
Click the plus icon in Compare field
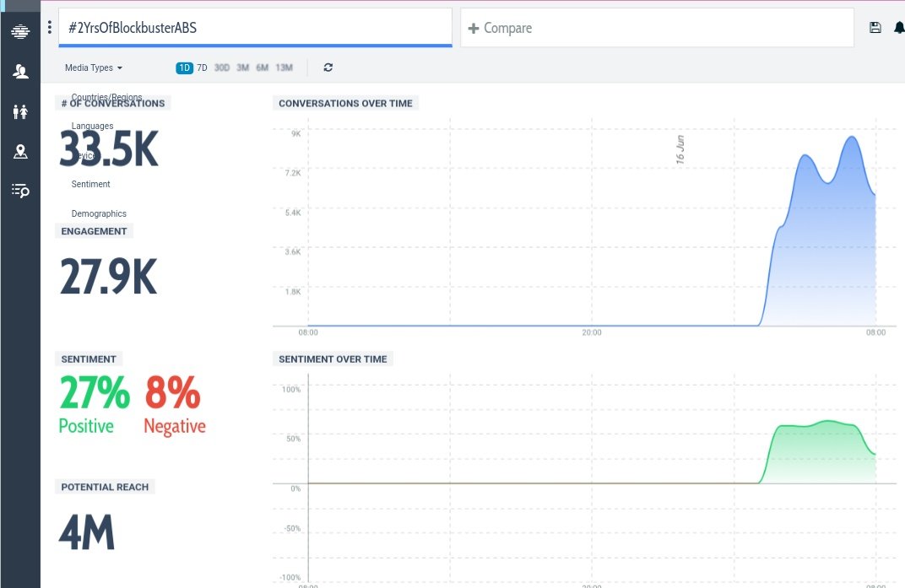pyautogui.click(x=474, y=28)
